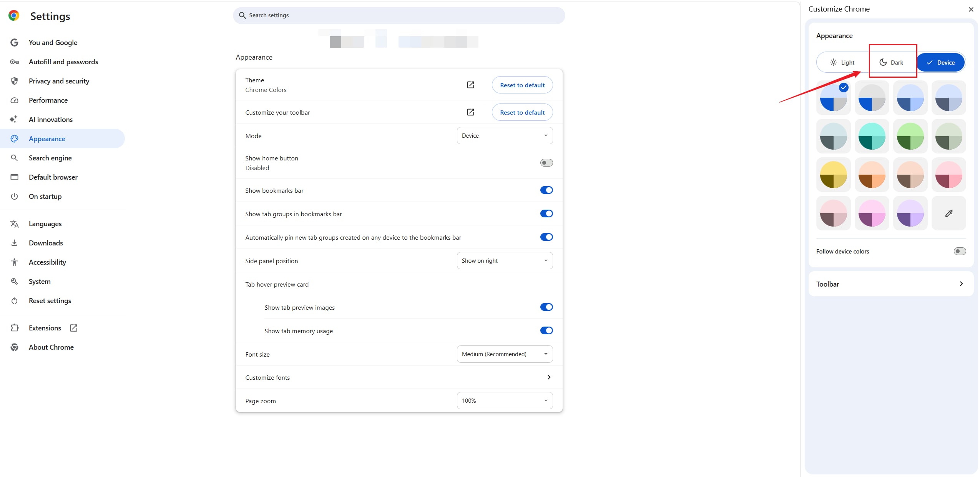Image resolution: width=980 pixels, height=477 pixels.
Task: Open the Downloads settings section
Action: (x=46, y=243)
